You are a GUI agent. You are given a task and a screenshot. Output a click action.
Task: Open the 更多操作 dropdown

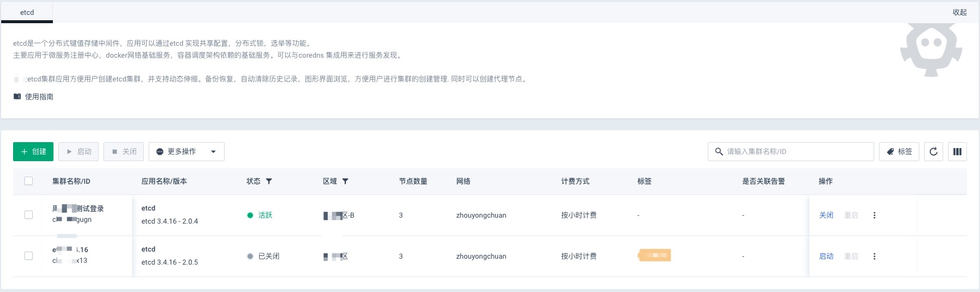pos(187,152)
